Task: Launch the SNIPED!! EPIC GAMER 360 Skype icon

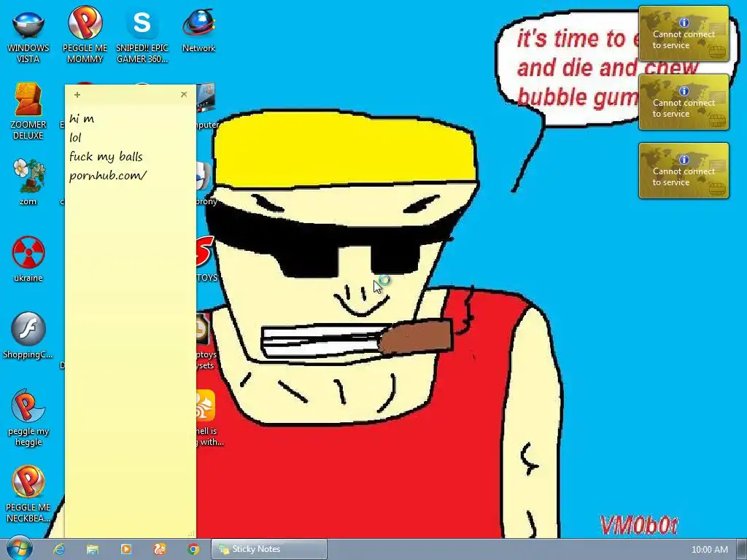Action: click(142, 35)
